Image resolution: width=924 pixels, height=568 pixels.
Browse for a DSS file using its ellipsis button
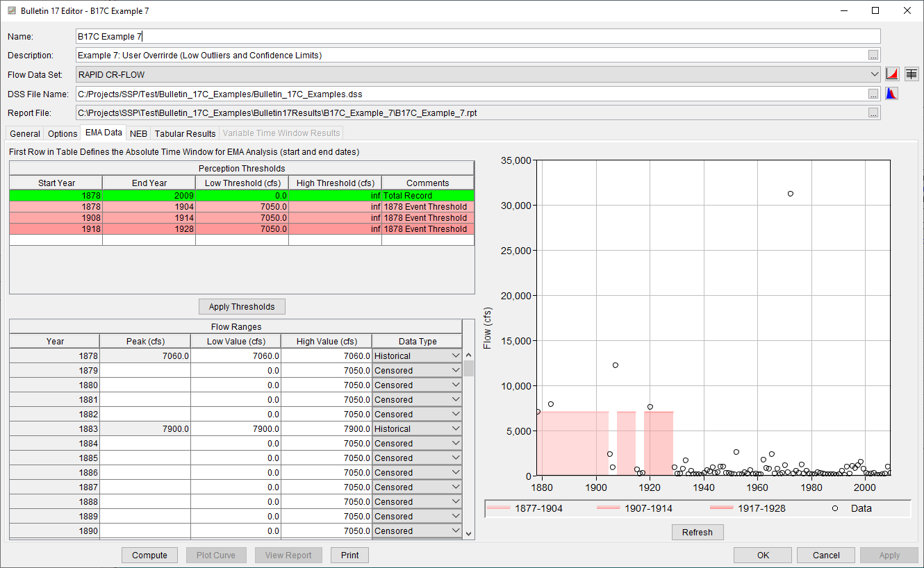click(873, 93)
